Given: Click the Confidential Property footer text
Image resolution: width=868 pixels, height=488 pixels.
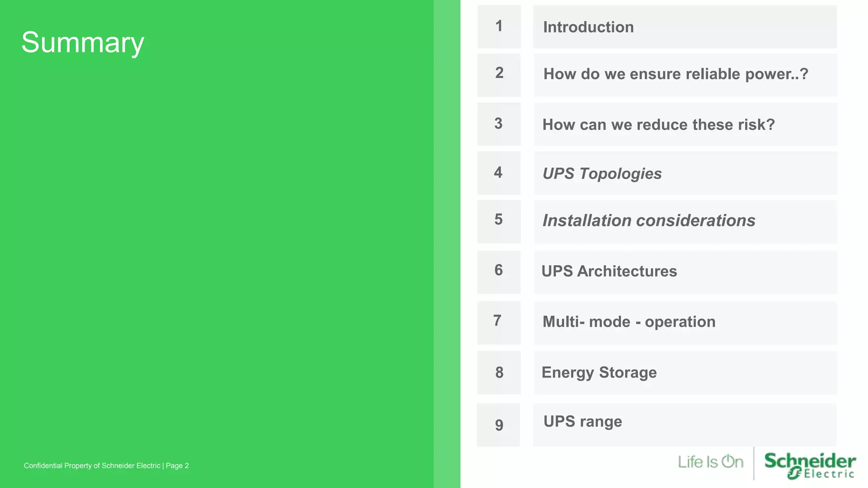Looking at the screenshot, I should tap(106, 466).
